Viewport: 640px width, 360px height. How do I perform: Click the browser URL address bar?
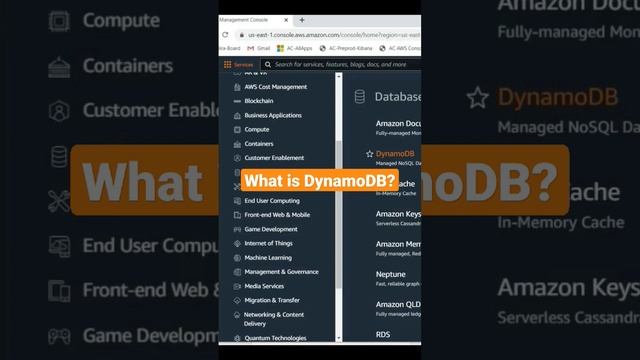[329, 35]
